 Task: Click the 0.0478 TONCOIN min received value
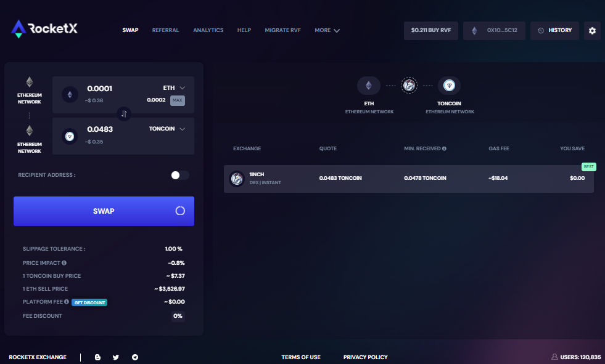(425, 178)
